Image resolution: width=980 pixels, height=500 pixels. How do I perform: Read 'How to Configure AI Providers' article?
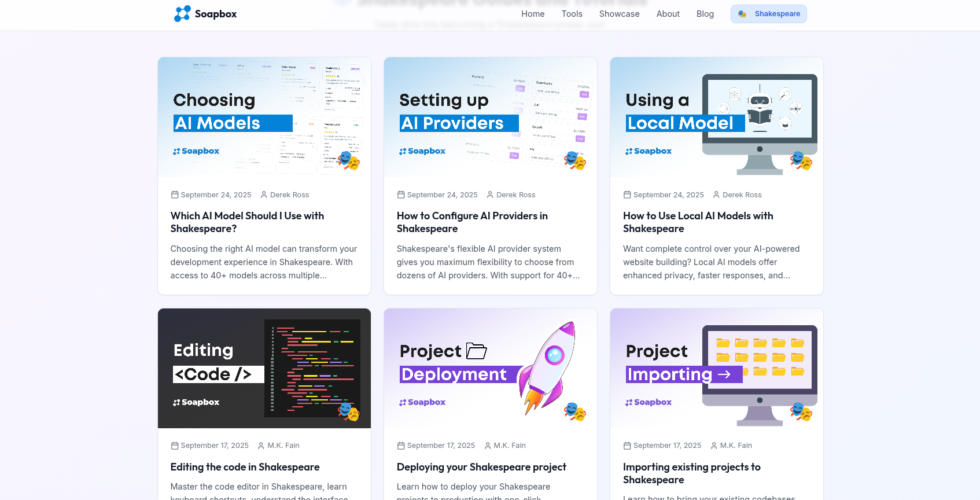tap(472, 222)
